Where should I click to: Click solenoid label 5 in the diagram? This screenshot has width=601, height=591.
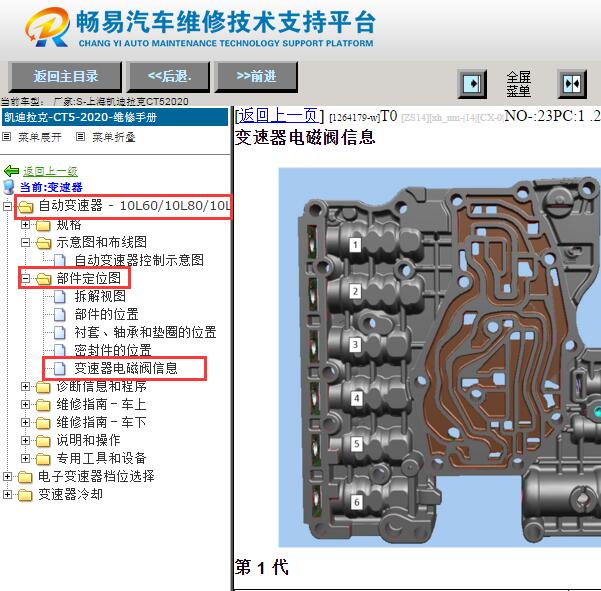coord(357,444)
